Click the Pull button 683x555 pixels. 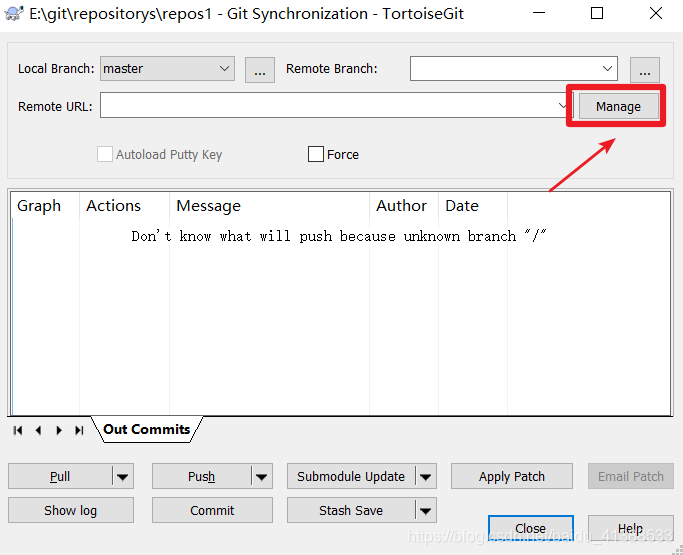click(60, 477)
